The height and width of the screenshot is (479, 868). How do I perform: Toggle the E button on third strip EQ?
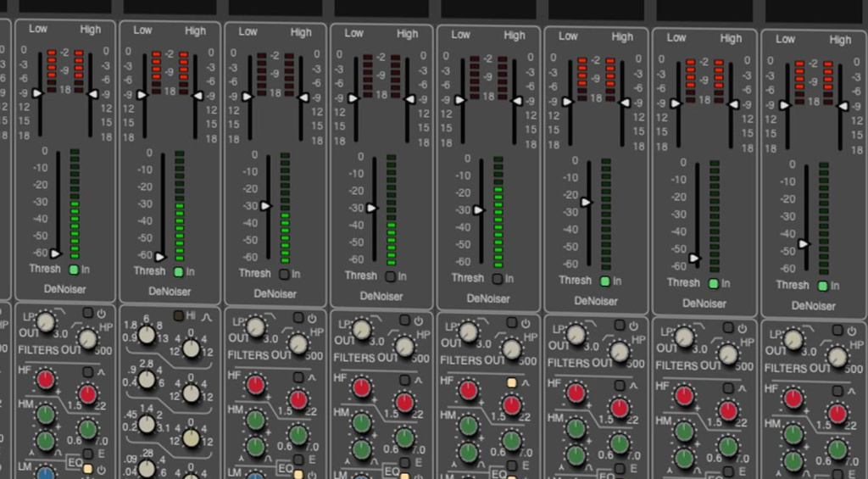coord(299,459)
